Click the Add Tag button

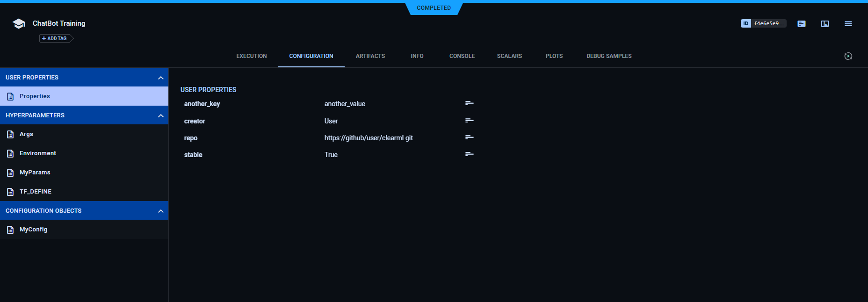click(55, 38)
